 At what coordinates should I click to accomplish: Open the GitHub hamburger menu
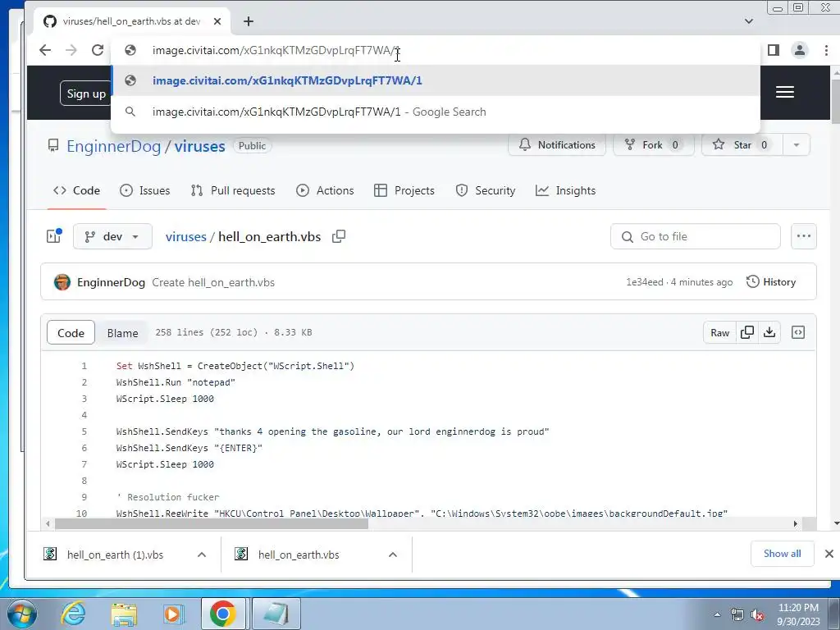tap(785, 92)
